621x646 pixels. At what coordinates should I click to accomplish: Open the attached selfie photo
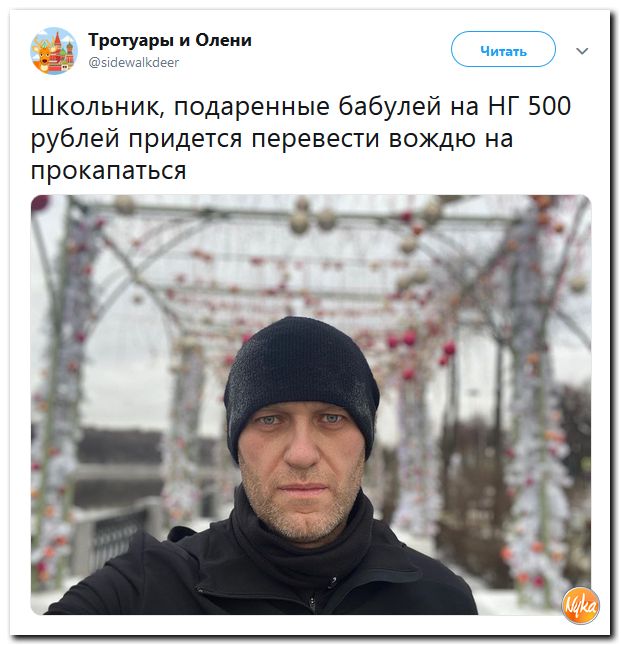tap(311, 405)
